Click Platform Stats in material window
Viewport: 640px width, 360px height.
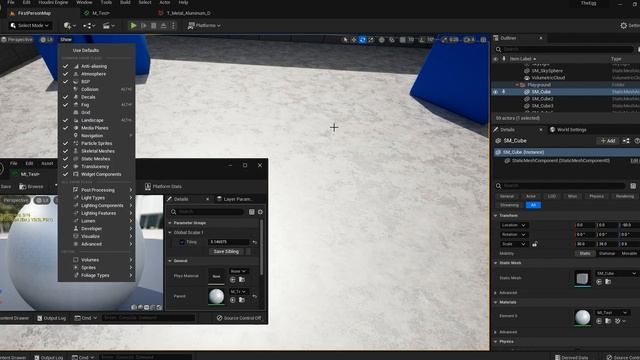[x=163, y=187]
